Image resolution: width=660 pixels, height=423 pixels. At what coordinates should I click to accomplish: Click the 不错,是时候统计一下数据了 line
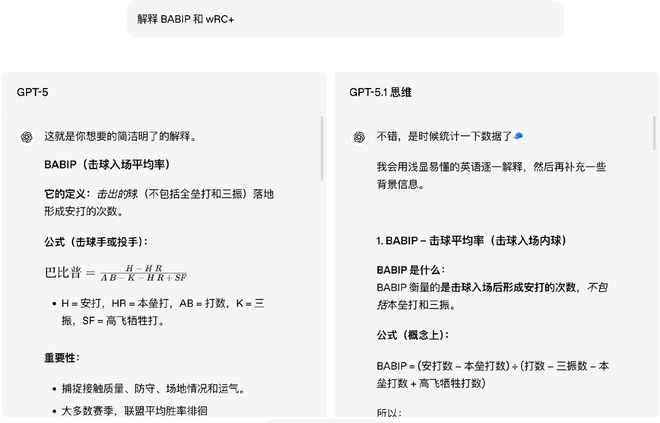pyautogui.click(x=443, y=136)
